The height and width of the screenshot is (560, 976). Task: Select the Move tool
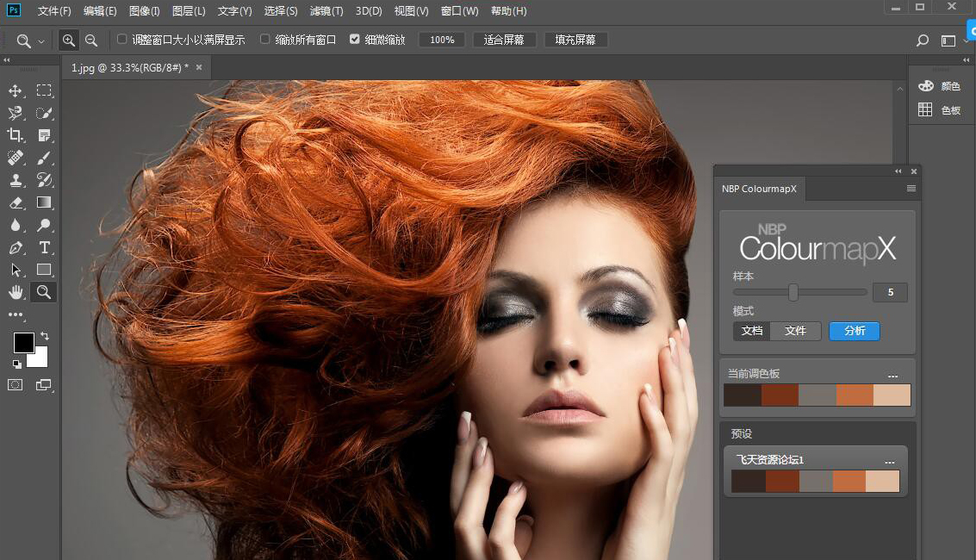tap(16, 91)
